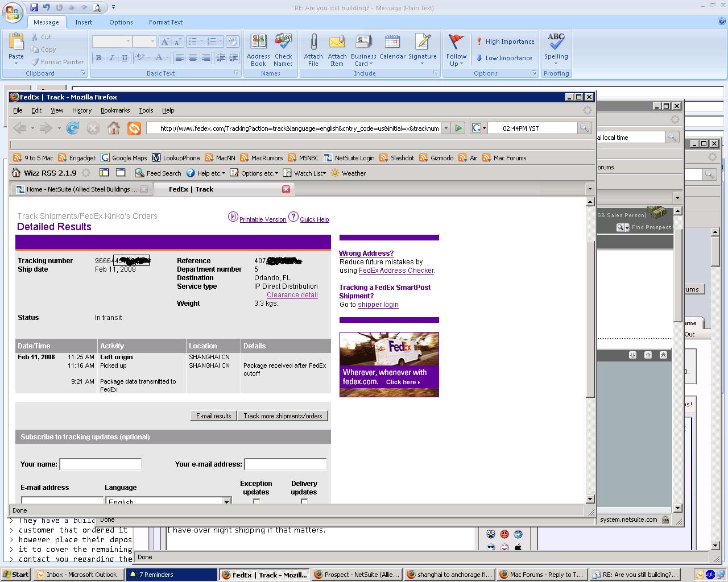Viewport: 728px width, 582px height.
Task: Open the font name dropdown
Action: click(x=128, y=41)
